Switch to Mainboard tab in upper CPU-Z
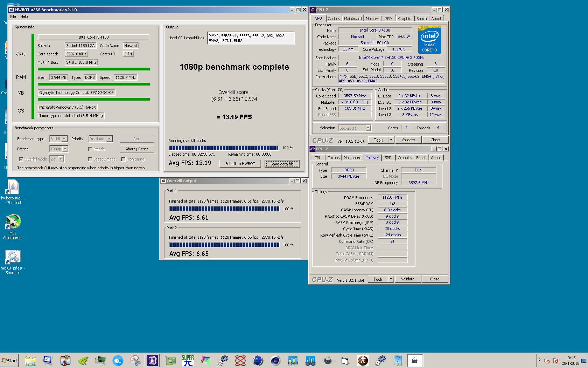This screenshot has height=368, width=588. [x=353, y=19]
